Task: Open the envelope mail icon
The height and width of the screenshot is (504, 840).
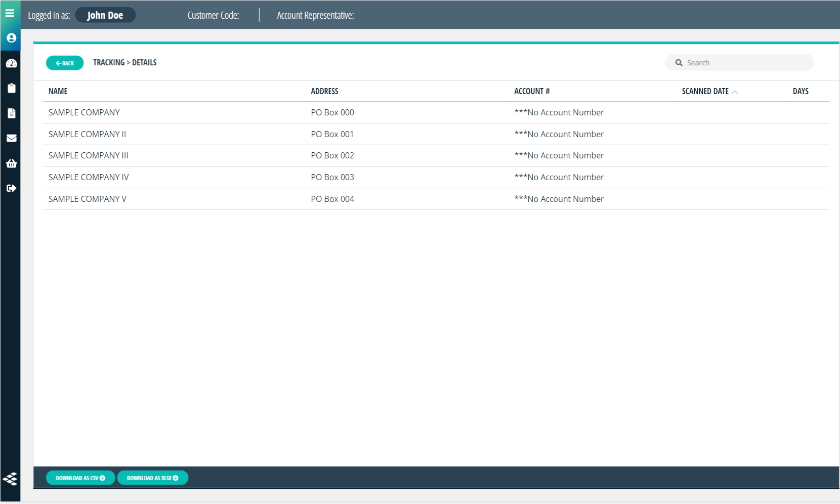Action: pos(11,138)
